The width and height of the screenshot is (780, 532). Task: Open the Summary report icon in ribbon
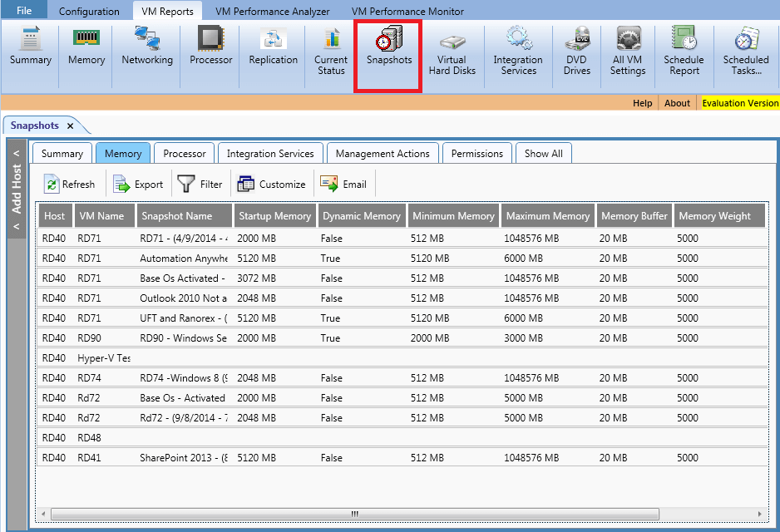30,47
